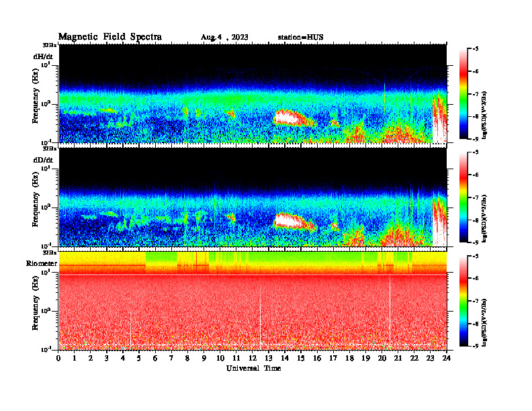This screenshot has width=532, height=411.
Task: Click the "-5" value on the Riometer color bar
Action: coord(476,256)
